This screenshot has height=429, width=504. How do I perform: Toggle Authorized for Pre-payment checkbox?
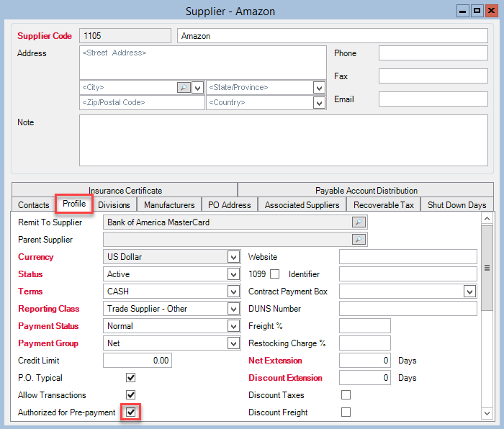(130, 412)
